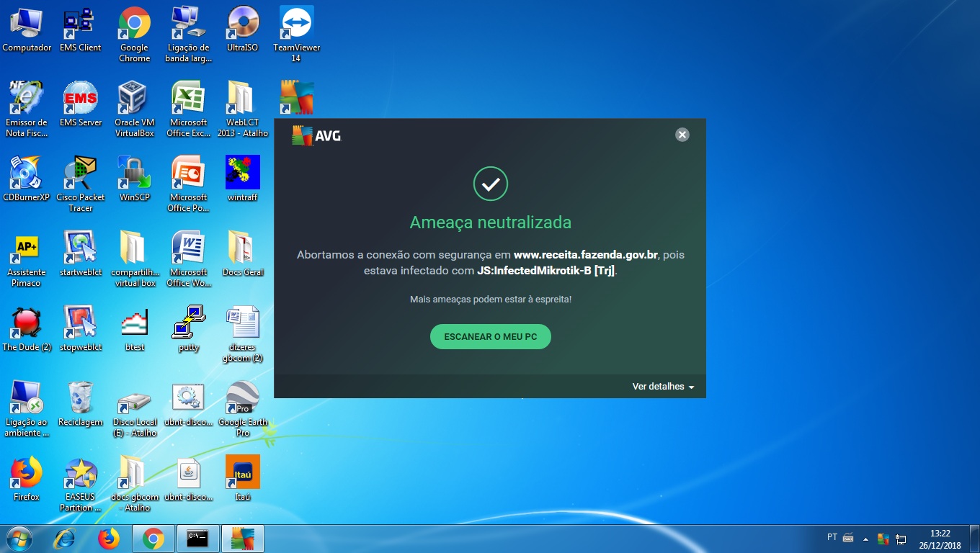
Task: Select the ubnt-disco Java file icon
Action: point(189,479)
